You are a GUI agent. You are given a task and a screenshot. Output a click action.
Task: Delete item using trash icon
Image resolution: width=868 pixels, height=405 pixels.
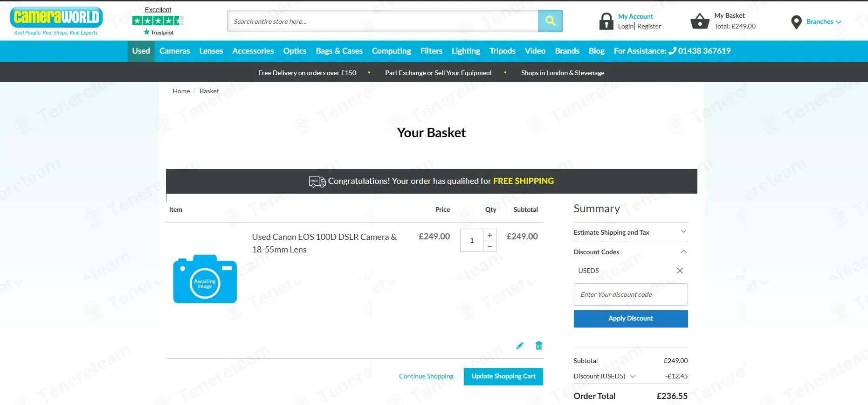point(539,346)
